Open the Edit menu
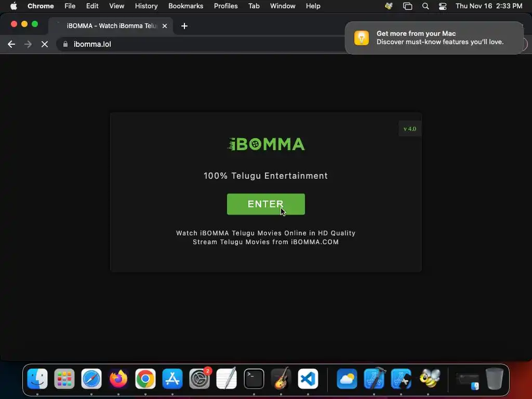 [92, 6]
